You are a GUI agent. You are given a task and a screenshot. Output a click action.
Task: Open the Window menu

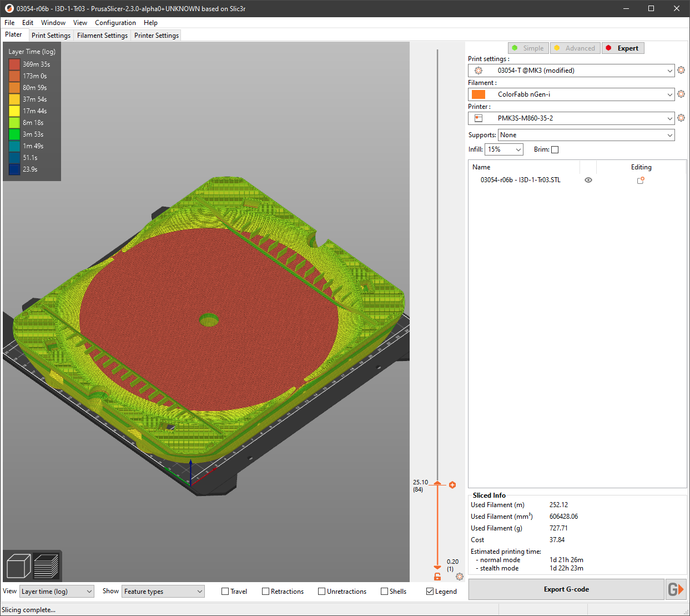click(53, 23)
